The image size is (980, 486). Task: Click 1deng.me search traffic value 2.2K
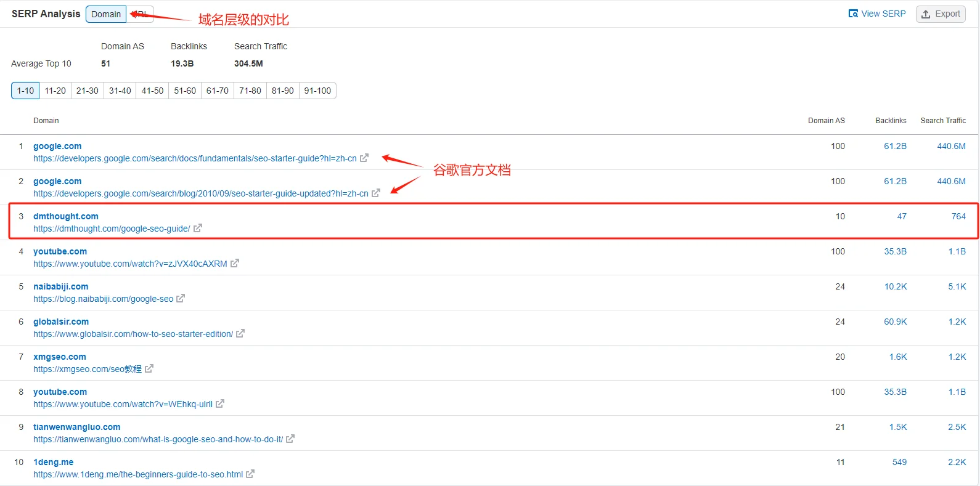[x=957, y=462]
